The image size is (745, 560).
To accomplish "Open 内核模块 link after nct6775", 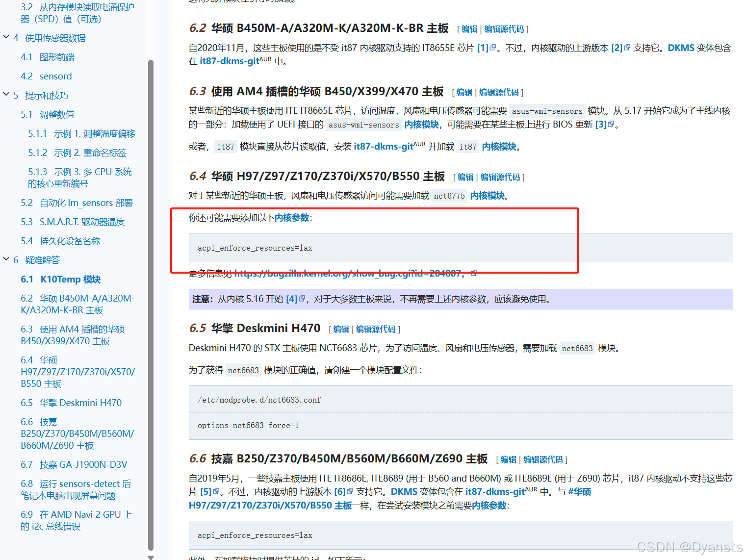I will pyautogui.click(x=488, y=196).
